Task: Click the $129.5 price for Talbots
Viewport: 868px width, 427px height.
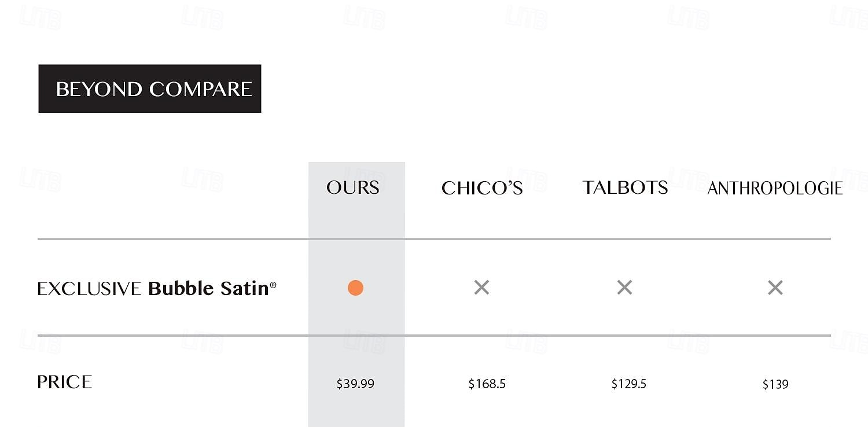Action: (x=629, y=384)
